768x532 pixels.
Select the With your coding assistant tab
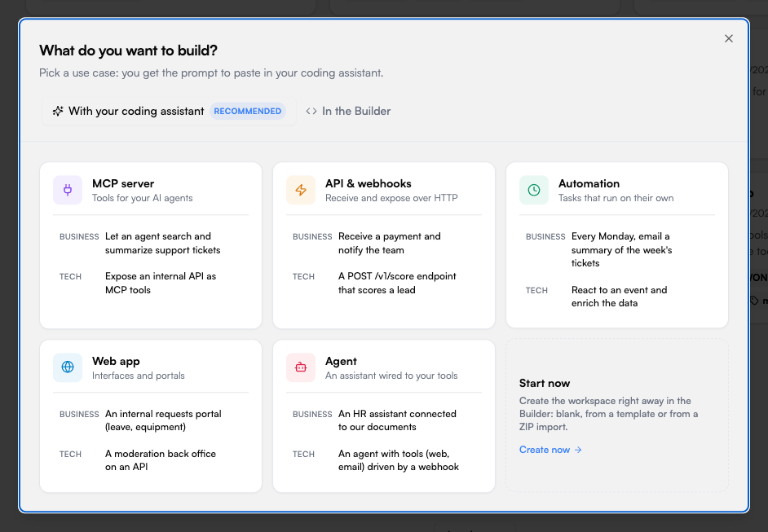(x=169, y=111)
